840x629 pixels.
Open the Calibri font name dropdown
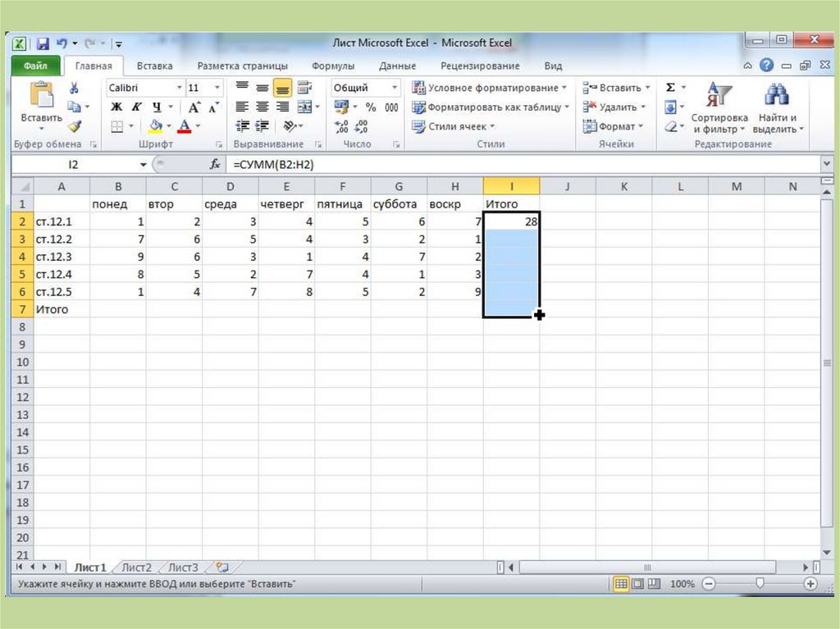click(144, 88)
